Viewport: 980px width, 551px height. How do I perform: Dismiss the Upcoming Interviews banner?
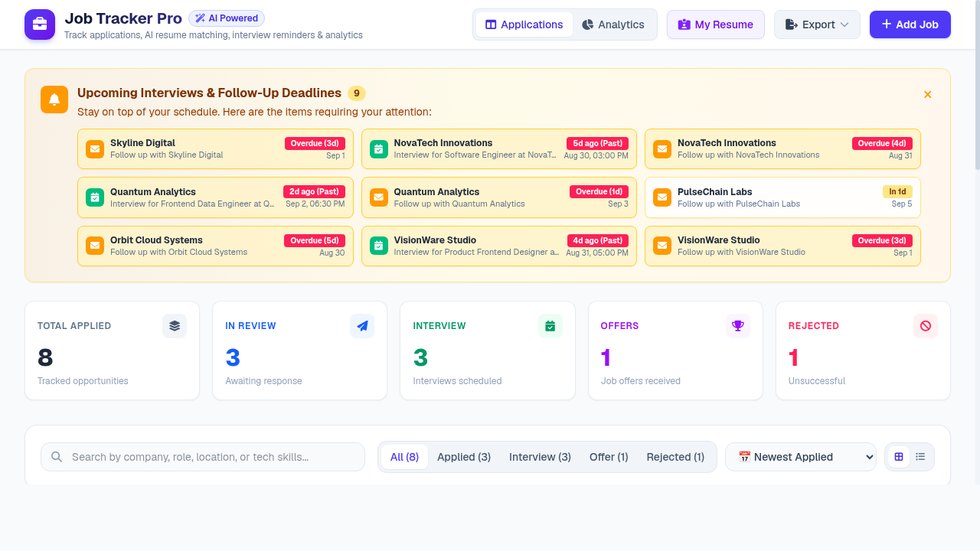(927, 94)
